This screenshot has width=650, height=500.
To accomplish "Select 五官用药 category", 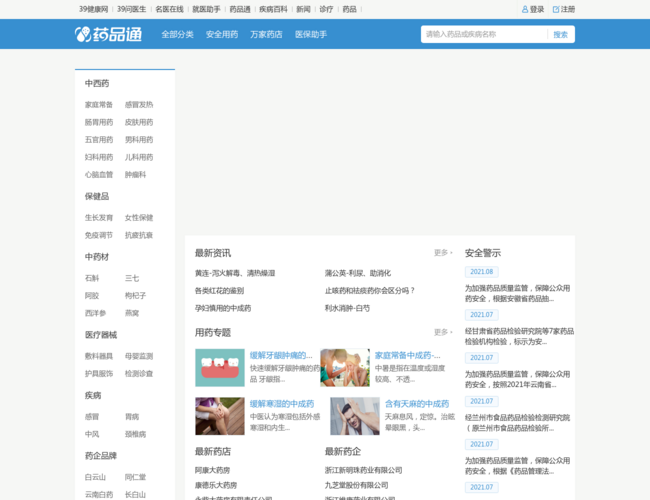I will pos(99,140).
